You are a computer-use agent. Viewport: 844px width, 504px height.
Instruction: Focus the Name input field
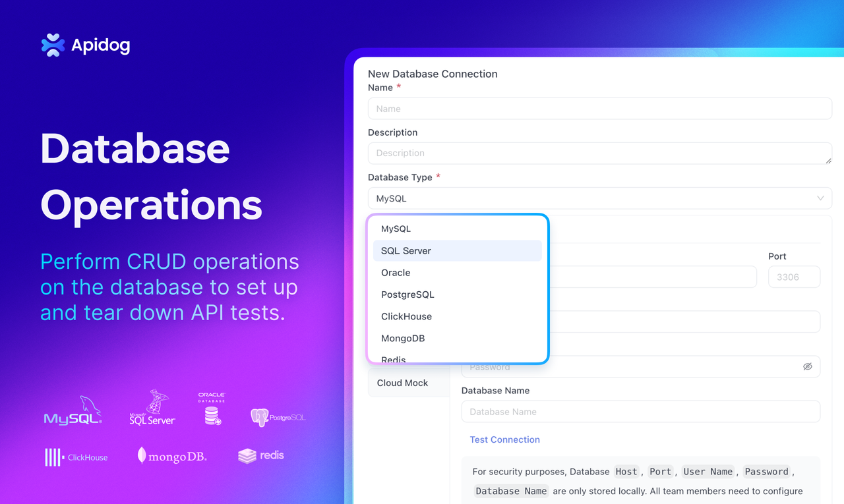600,109
